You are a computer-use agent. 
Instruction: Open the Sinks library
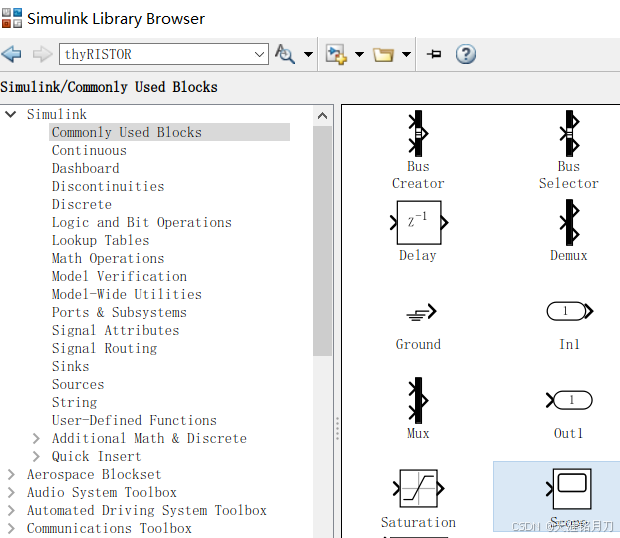[x=70, y=366]
